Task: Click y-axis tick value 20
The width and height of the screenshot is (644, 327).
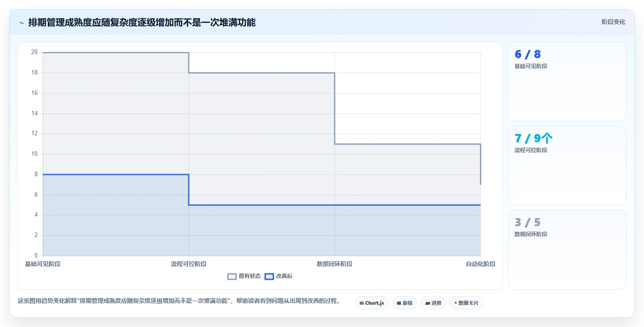Action: click(34, 52)
